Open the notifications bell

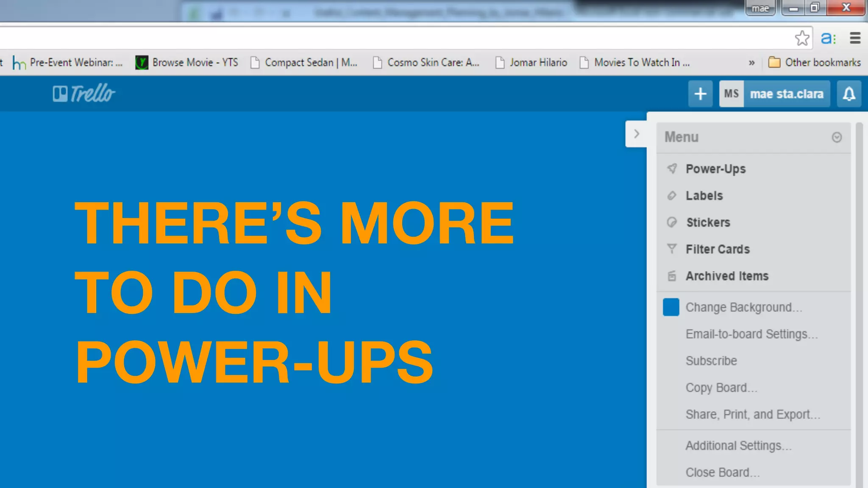click(x=849, y=94)
